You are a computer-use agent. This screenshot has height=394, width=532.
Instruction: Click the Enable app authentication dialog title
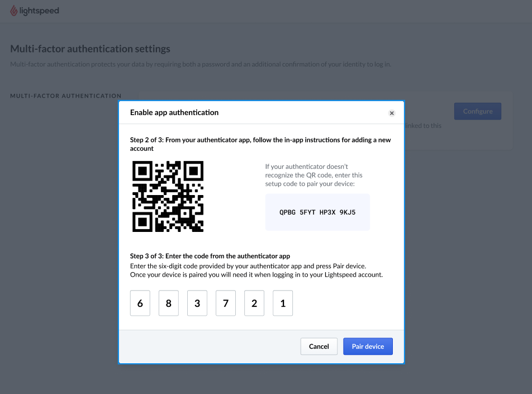[x=174, y=113]
